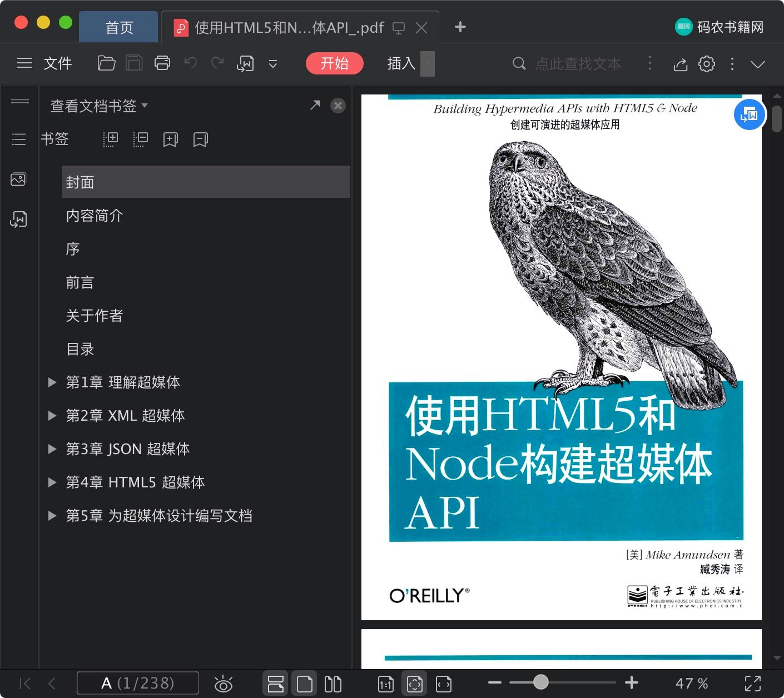Click the zoom slider handle
784x698 pixels.
click(540, 682)
